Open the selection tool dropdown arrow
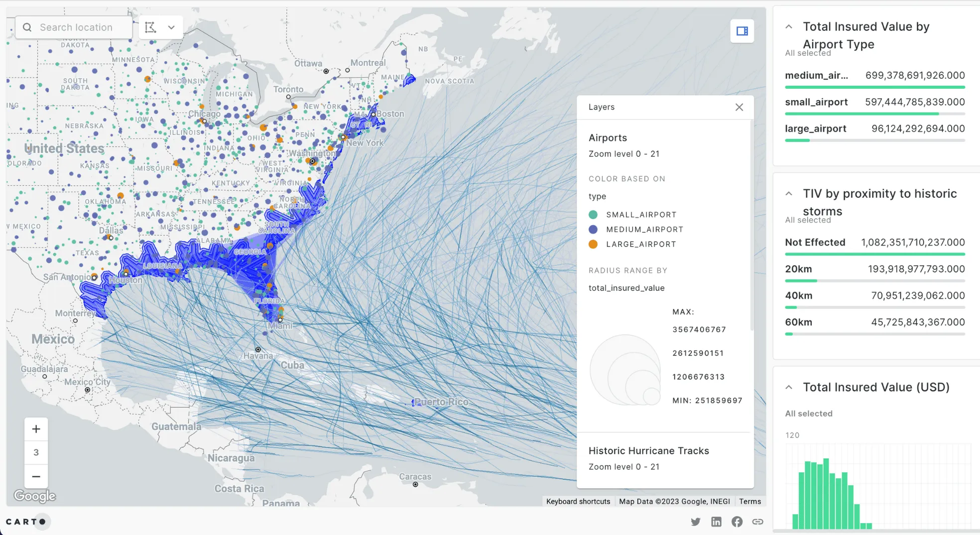Screen dimensions: 980x535 171,27
